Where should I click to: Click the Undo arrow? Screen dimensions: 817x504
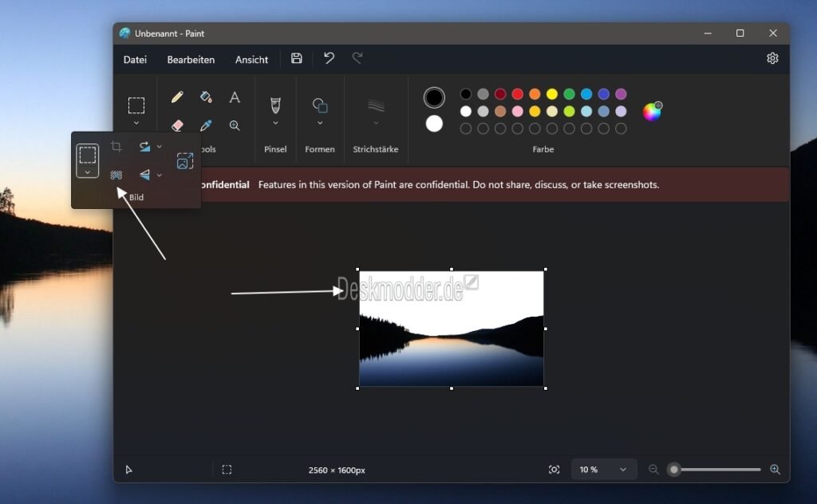(329, 57)
